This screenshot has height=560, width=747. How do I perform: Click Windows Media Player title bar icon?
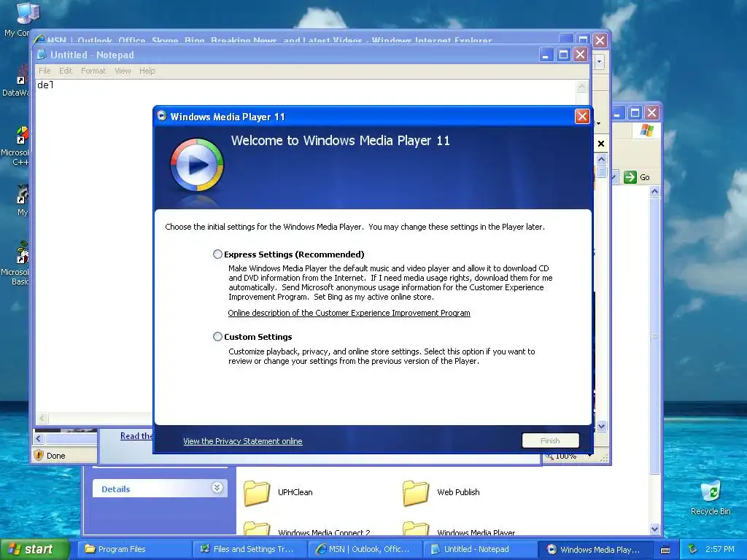(x=162, y=116)
